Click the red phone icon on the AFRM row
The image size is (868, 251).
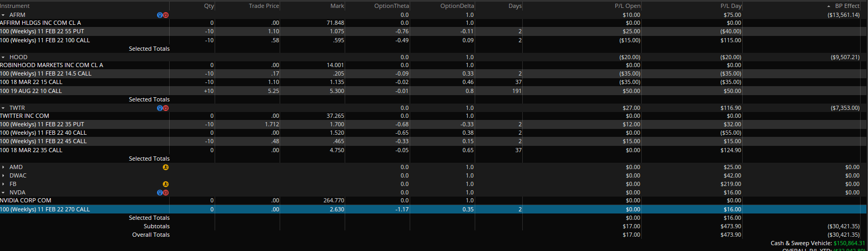tap(165, 15)
